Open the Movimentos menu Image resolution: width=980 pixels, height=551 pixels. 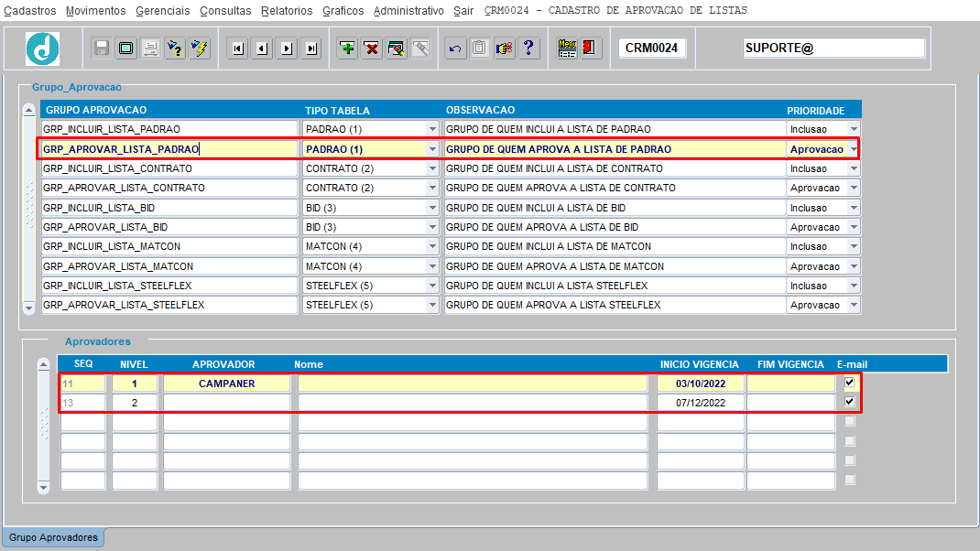(x=95, y=11)
